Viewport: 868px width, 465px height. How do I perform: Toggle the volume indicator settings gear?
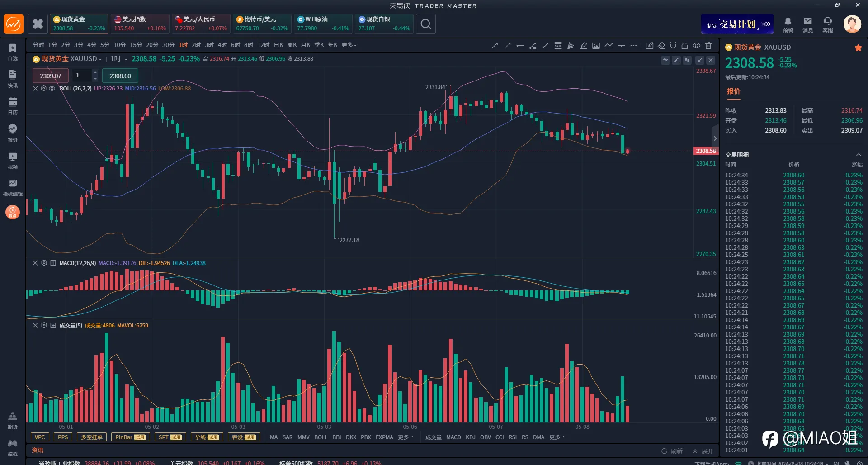[x=44, y=325]
